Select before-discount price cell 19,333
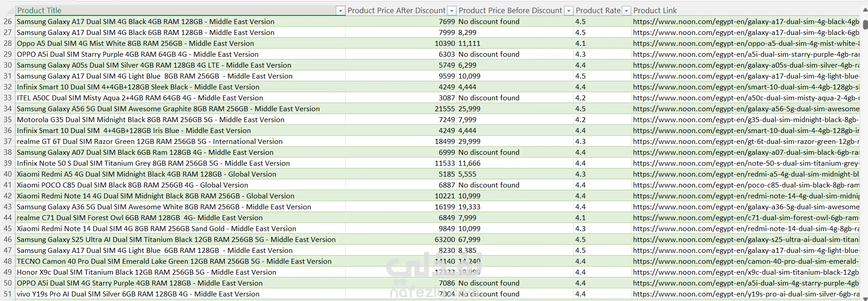The height and width of the screenshot is (301, 868). point(515,207)
